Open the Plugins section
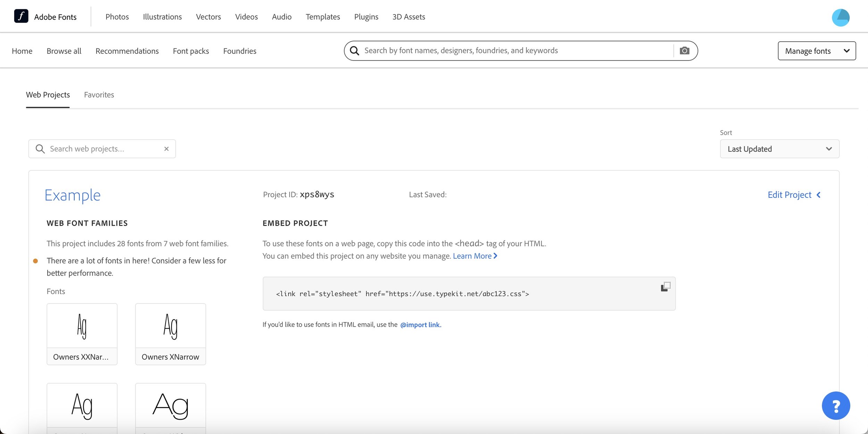The height and width of the screenshot is (434, 868). 366,17
